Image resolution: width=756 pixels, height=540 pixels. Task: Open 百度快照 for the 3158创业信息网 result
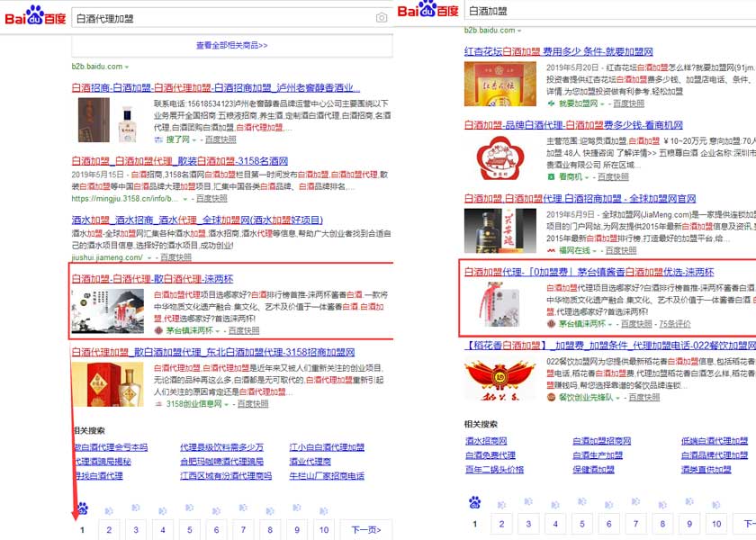pos(253,404)
